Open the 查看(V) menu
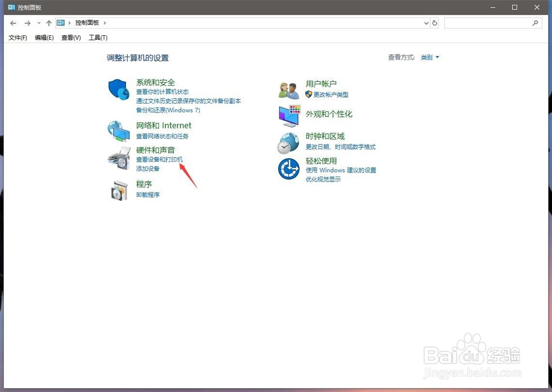This screenshot has width=552, height=392. (x=71, y=37)
